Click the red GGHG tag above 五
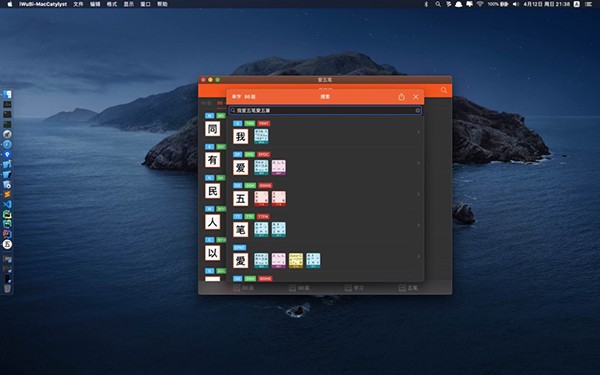Image resolution: width=600 pixels, height=375 pixels. coord(265,186)
